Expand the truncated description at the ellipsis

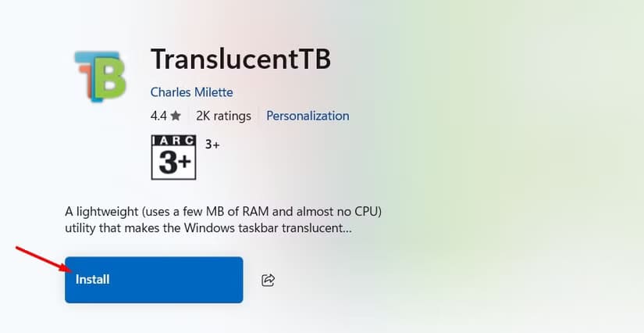pos(347,228)
